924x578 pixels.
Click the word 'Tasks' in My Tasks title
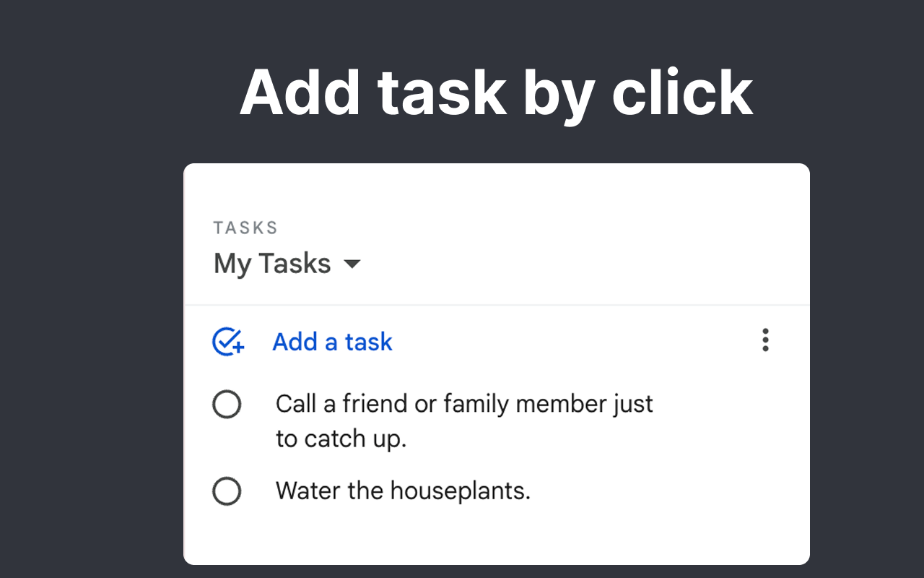coord(295,264)
